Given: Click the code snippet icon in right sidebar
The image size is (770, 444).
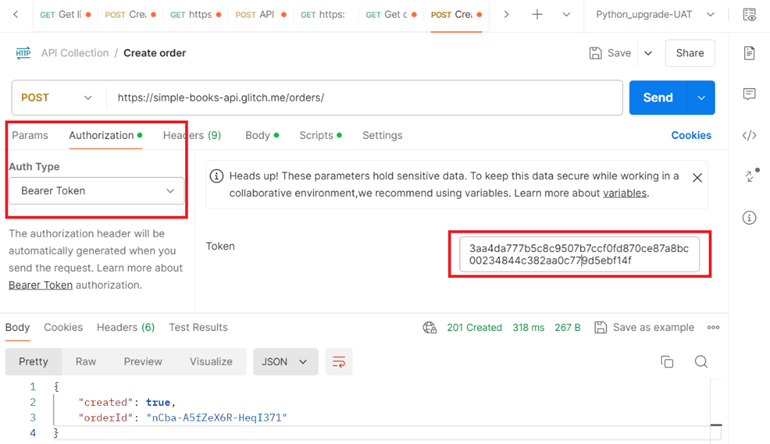Looking at the screenshot, I should pos(749,135).
